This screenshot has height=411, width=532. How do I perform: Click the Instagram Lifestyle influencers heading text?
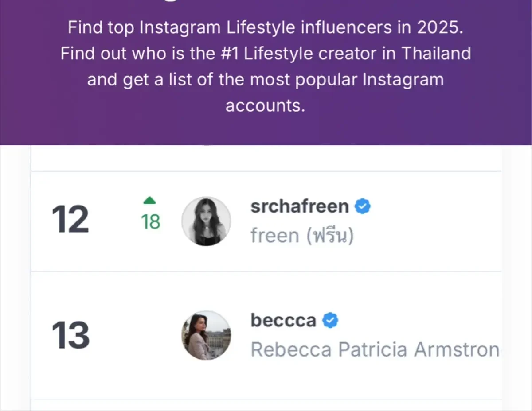pyautogui.click(x=266, y=27)
